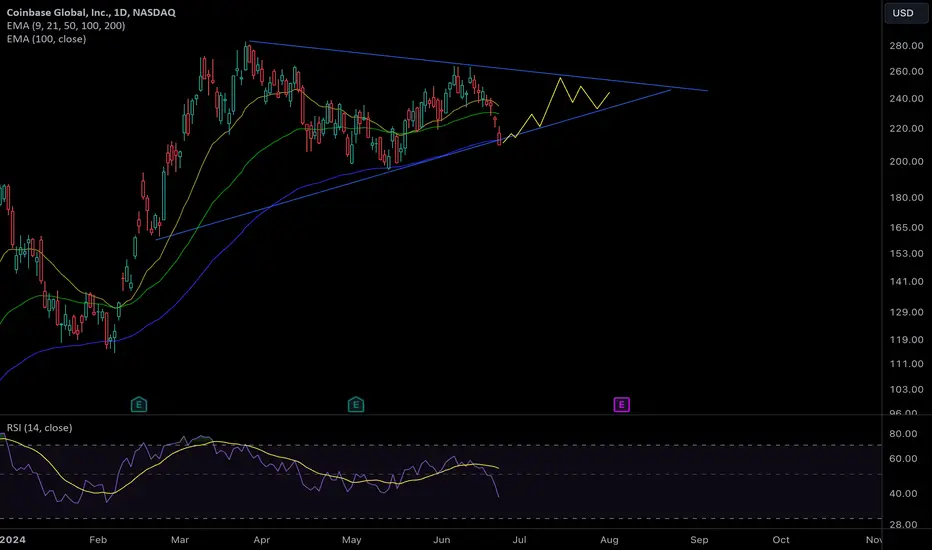Click the 103.00 price axis label

(906, 389)
